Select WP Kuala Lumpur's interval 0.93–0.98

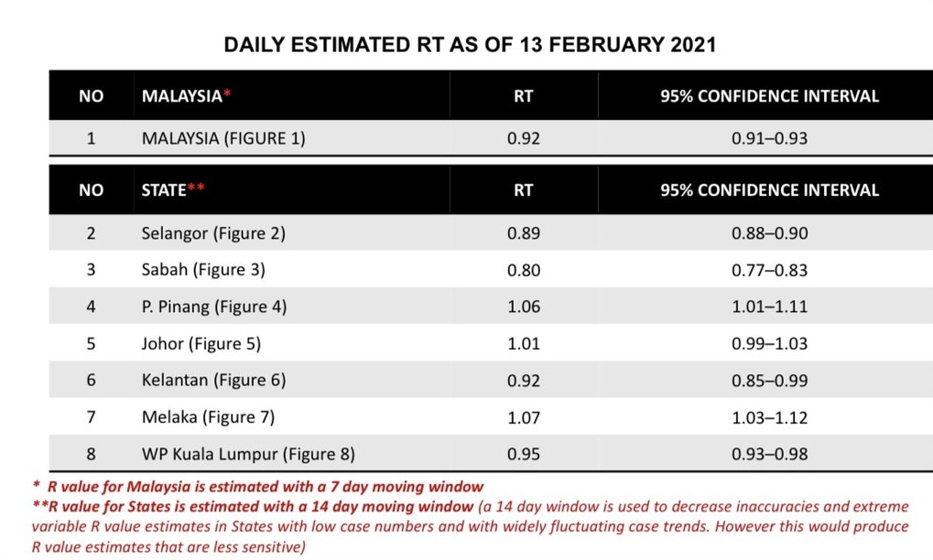tap(770, 453)
